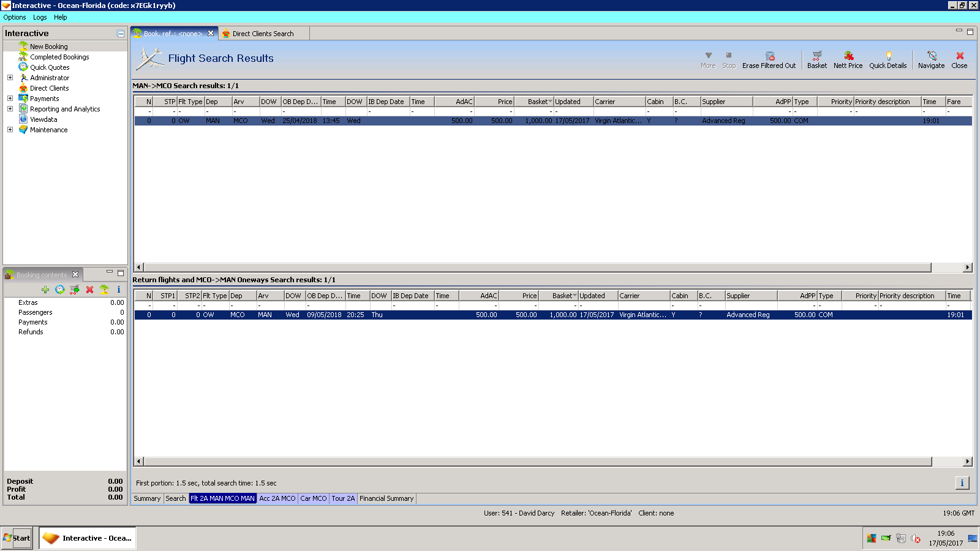Screen dimensions: 980x551
Task: Open Completed Bookings in the tree
Action: click(59, 57)
